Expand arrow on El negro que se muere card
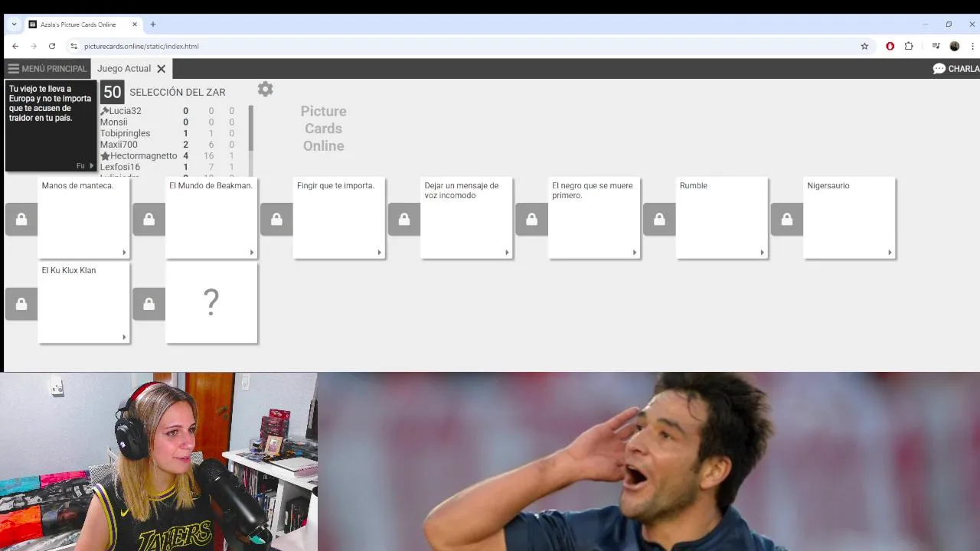This screenshot has height=551, width=980. coord(635,253)
